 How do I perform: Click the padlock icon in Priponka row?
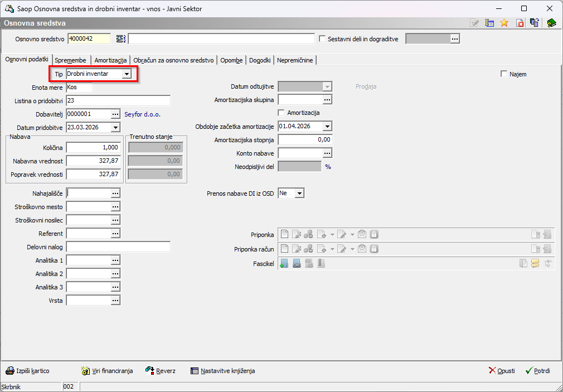[x=374, y=235]
